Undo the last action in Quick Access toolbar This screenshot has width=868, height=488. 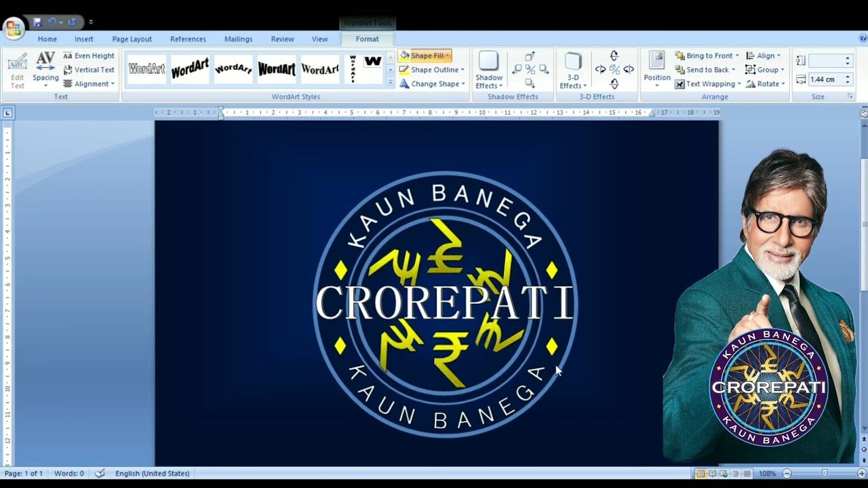click(52, 22)
